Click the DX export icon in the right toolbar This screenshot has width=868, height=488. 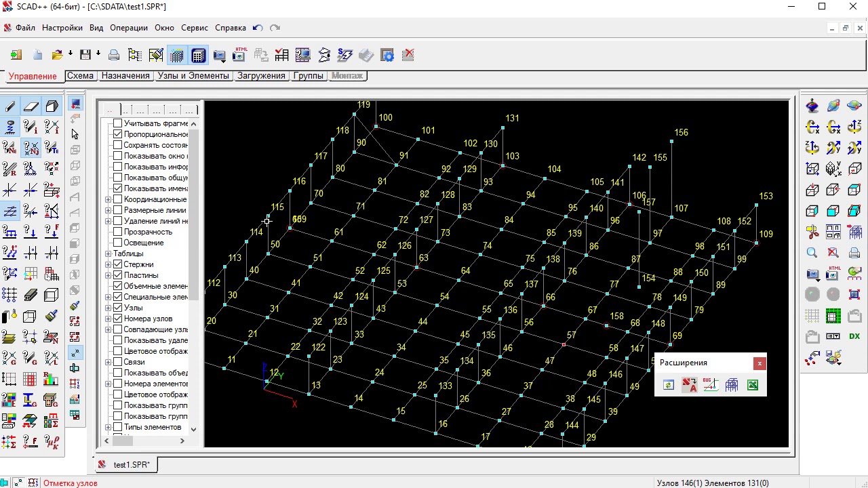tap(854, 337)
